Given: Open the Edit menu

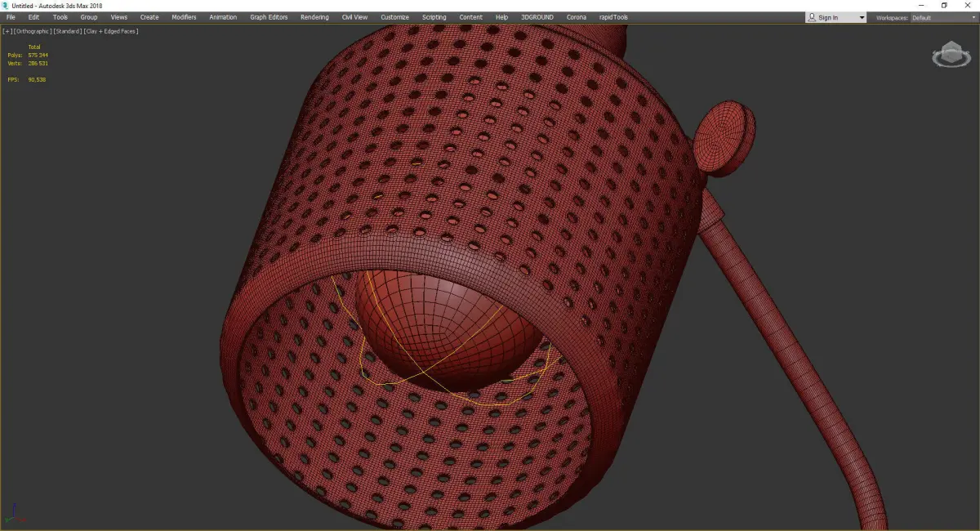Looking at the screenshot, I should pyautogui.click(x=33, y=17).
